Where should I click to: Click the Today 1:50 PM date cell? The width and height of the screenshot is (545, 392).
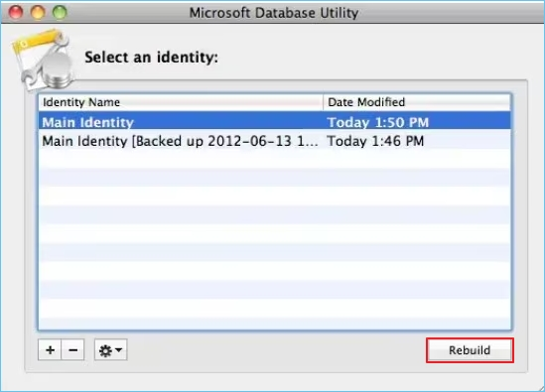pyautogui.click(x=378, y=122)
